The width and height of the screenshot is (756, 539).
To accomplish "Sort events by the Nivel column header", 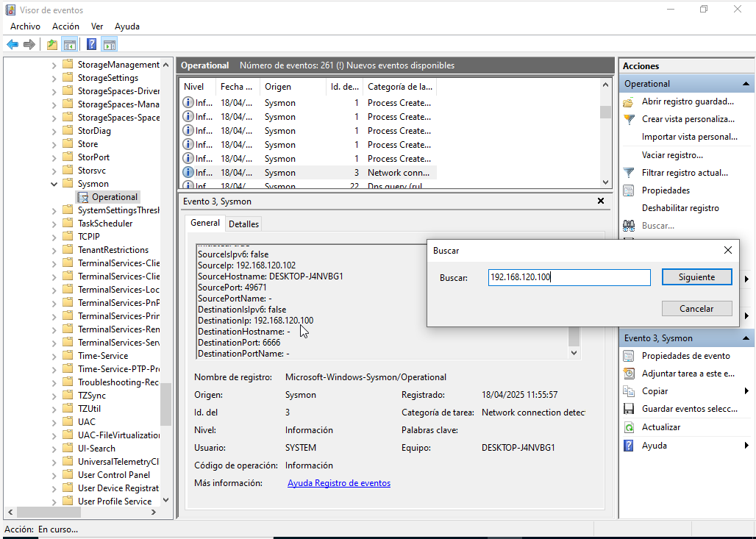I will [197, 87].
